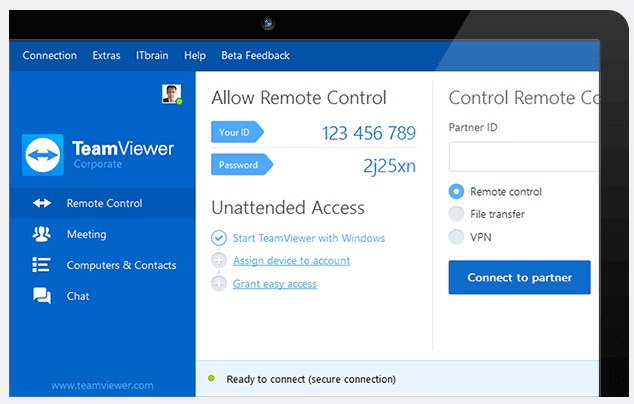Click the Partner ID label
The height and width of the screenshot is (404, 634).
[473, 127]
